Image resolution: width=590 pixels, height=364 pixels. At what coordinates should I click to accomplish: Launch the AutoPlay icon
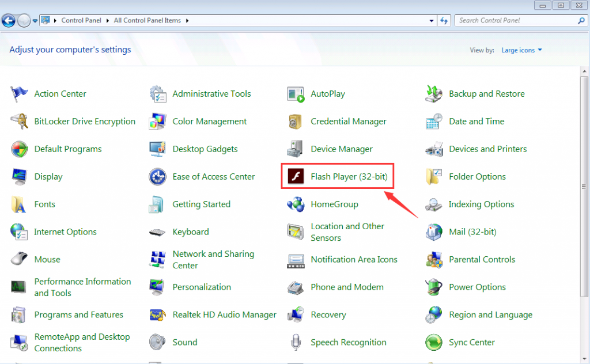(296, 94)
